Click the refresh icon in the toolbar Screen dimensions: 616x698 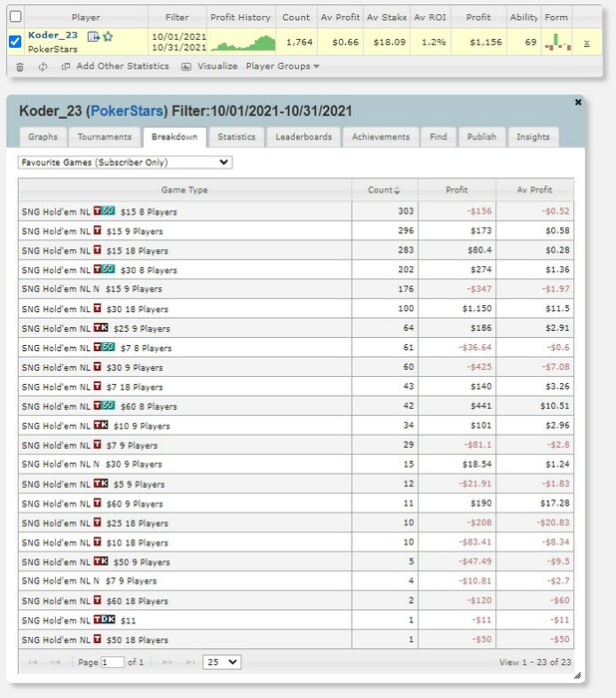(43, 67)
